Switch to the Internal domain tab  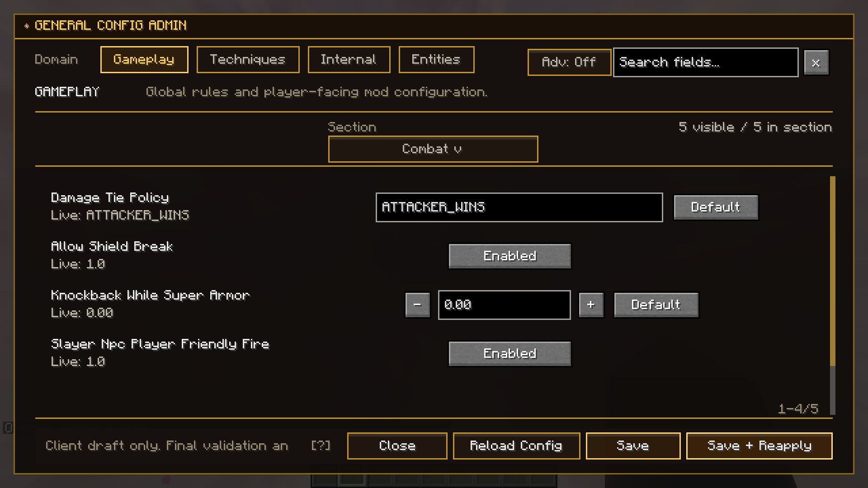coord(349,60)
